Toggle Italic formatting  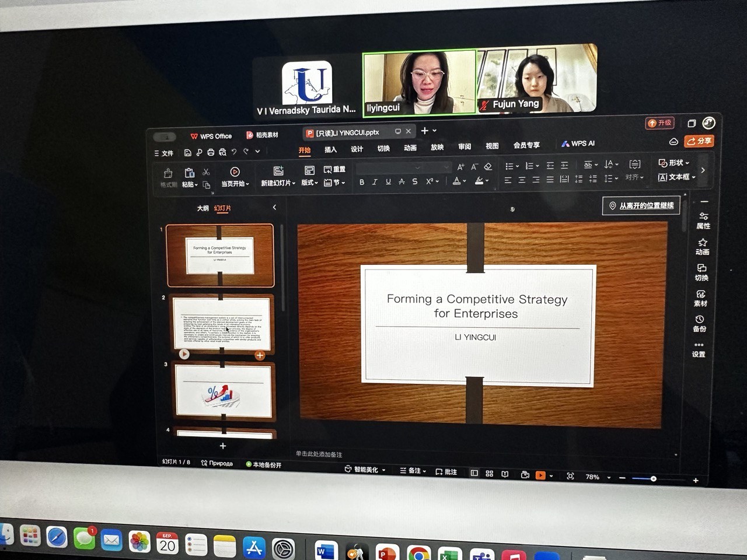pyautogui.click(x=375, y=182)
